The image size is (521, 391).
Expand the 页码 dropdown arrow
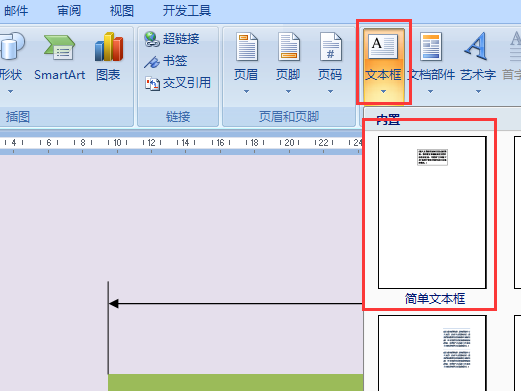coord(330,91)
